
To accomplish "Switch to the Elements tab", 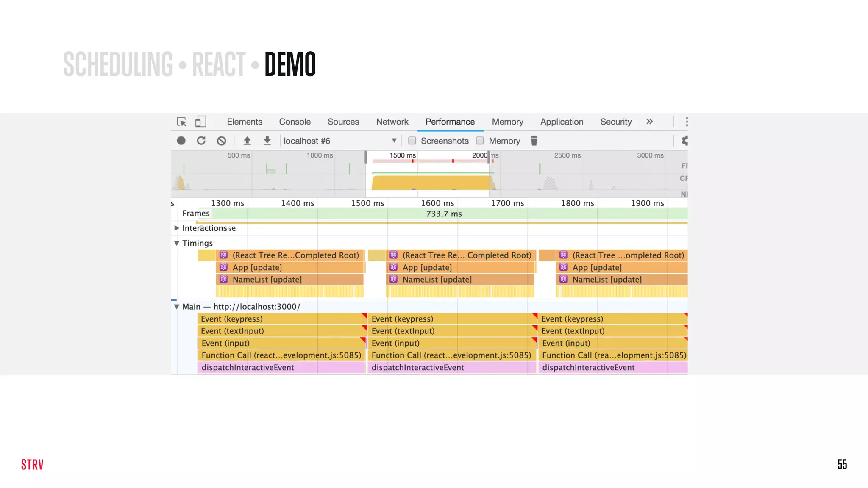I will point(245,122).
